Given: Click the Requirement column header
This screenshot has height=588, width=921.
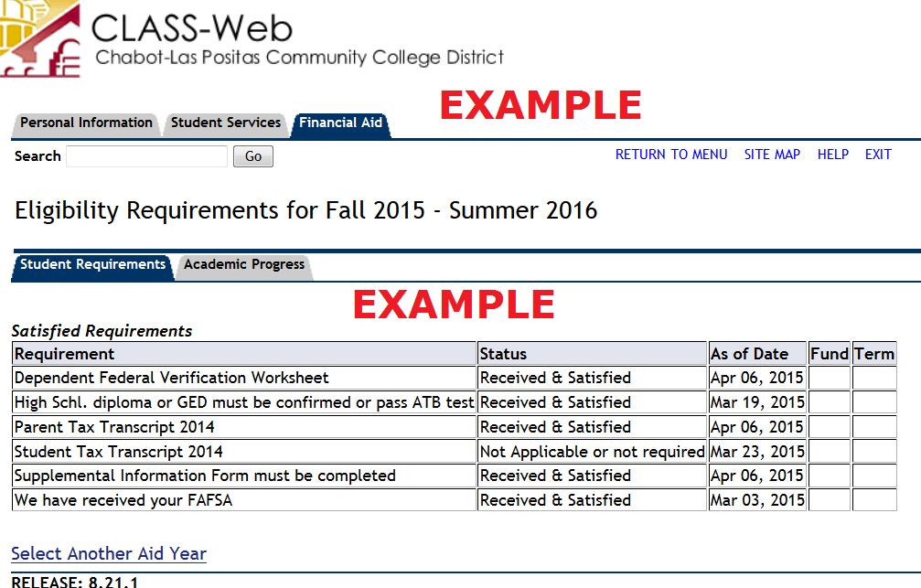Looking at the screenshot, I should tap(65, 354).
